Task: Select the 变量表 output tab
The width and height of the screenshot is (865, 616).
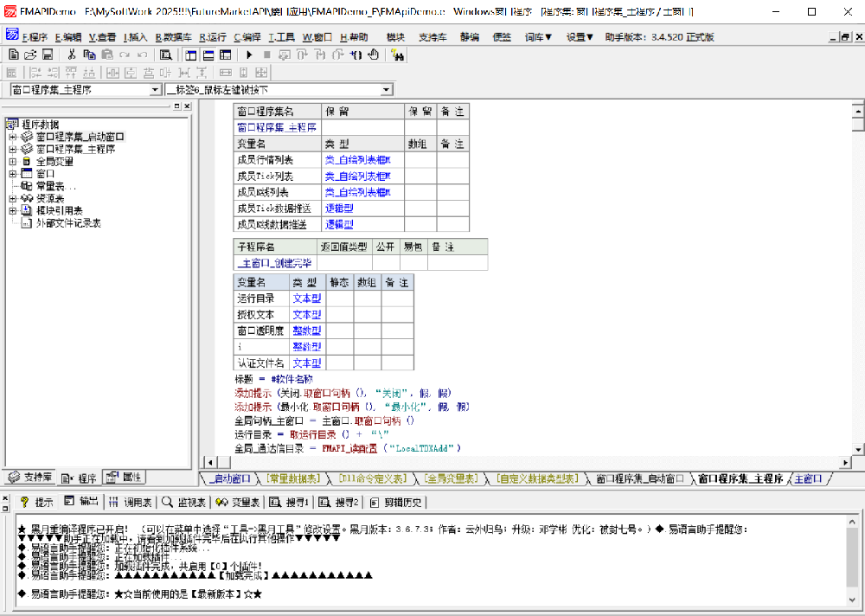Action: point(238,502)
